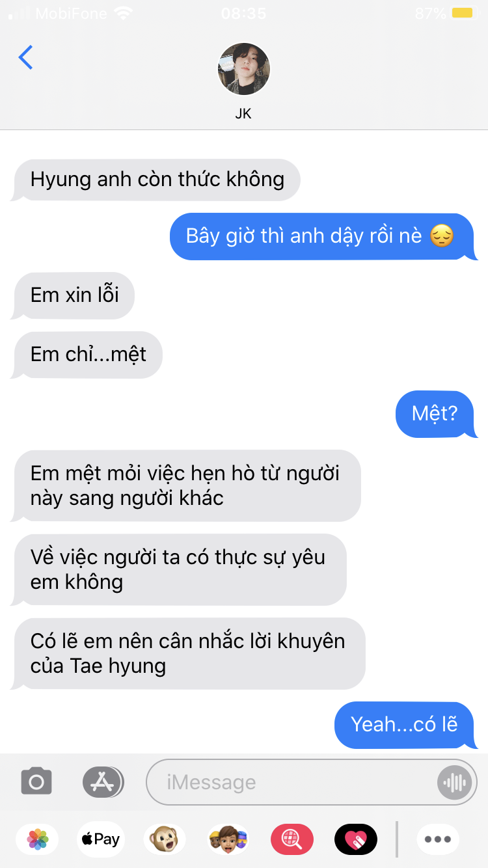This screenshot has width=488, height=868.
Task: Open the camera icon
Action: [36, 781]
